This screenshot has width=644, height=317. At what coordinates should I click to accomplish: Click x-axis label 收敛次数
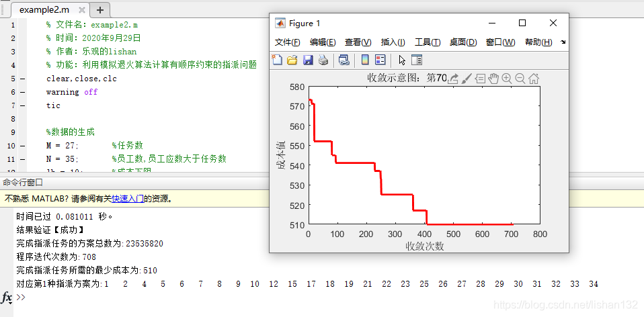pyautogui.click(x=425, y=246)
